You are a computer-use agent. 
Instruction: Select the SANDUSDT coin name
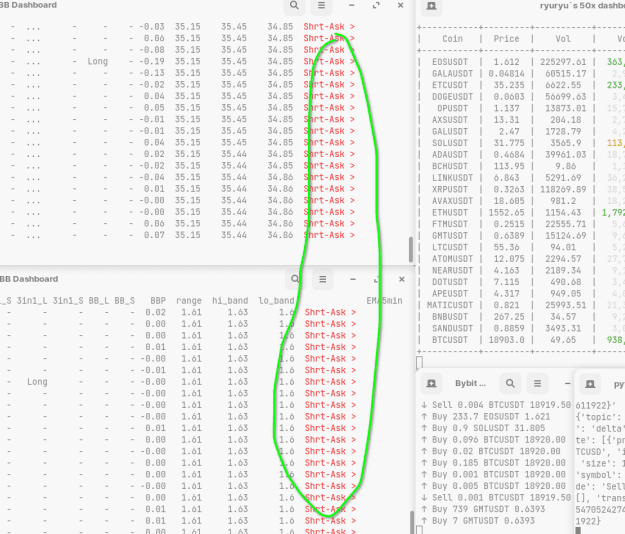click(452, 328)
